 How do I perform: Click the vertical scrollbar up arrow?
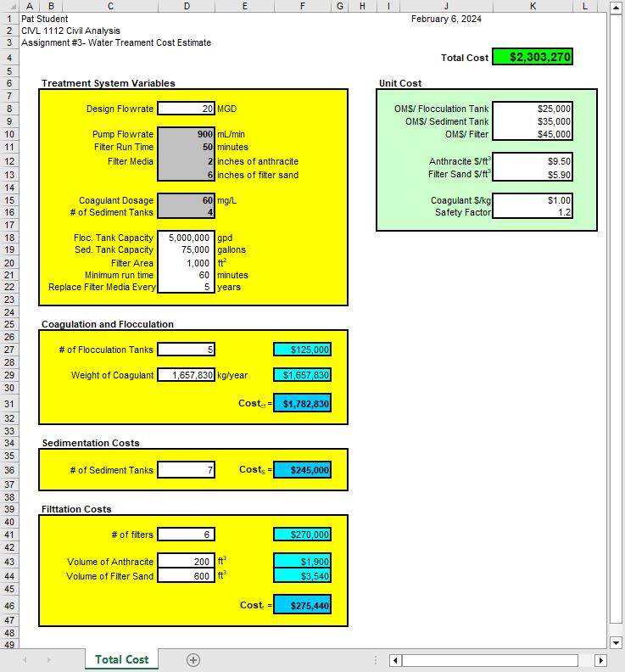click(616, 7)
